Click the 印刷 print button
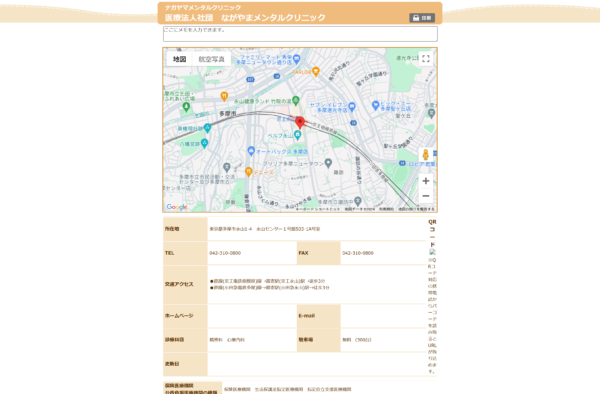 coord(422,18)
